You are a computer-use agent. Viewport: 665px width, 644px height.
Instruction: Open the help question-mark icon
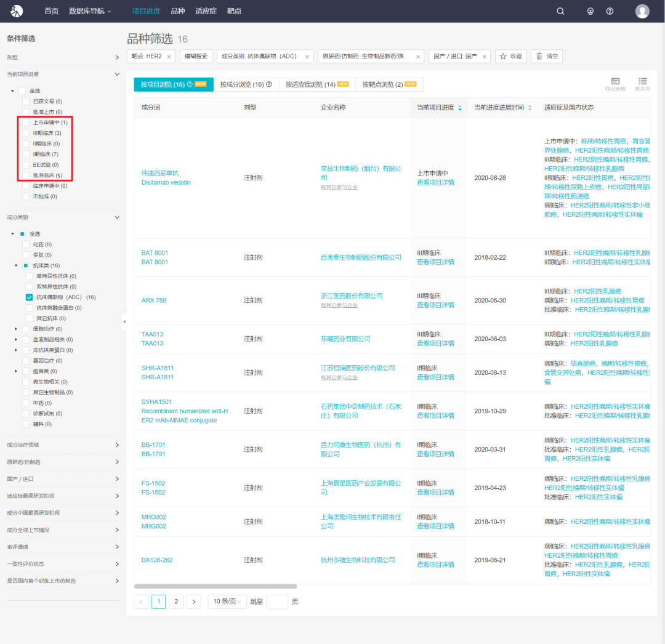tap(610, 11)
